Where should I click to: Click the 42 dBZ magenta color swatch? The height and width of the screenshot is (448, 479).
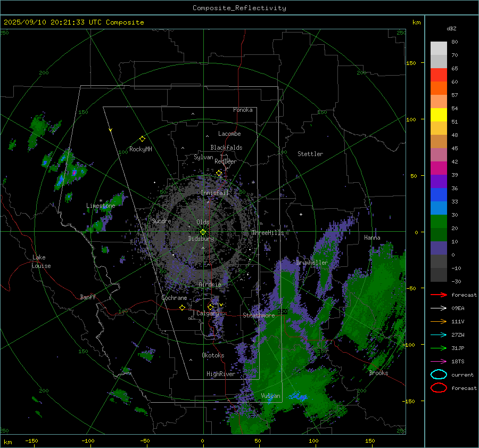tap(439, 168)
